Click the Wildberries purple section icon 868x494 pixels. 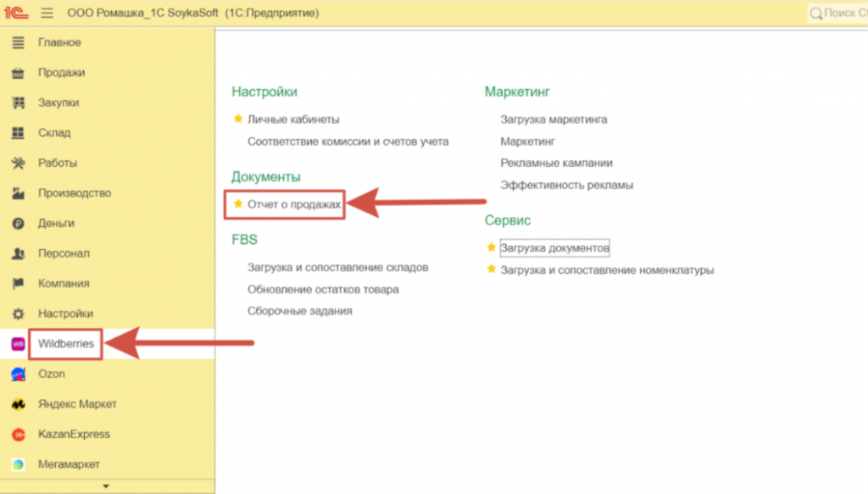(17, 344)
